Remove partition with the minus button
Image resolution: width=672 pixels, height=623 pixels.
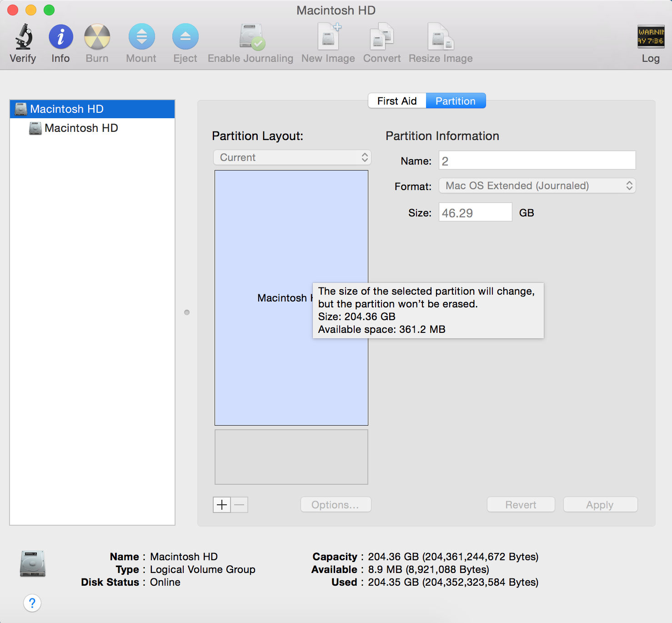click(x=240, y=505)
